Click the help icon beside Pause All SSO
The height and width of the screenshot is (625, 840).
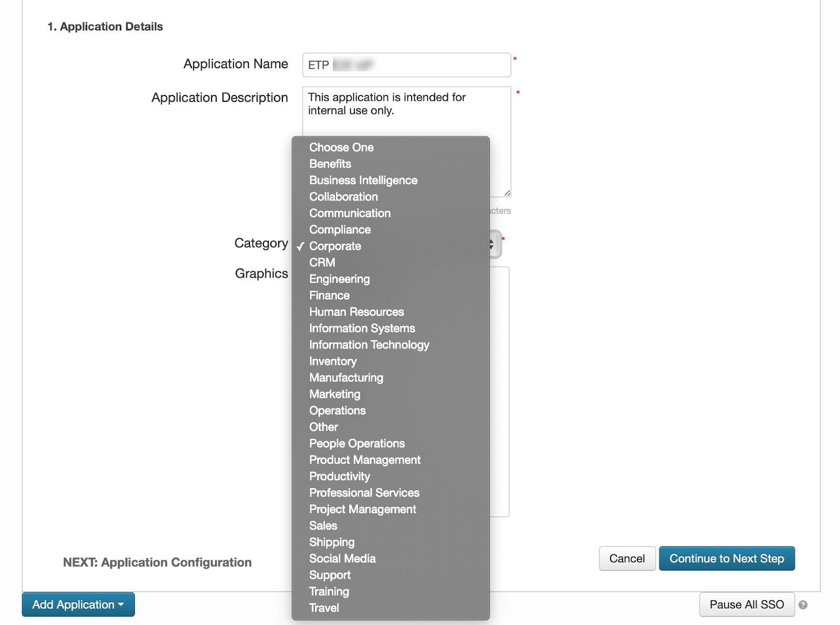click(803, 605)
